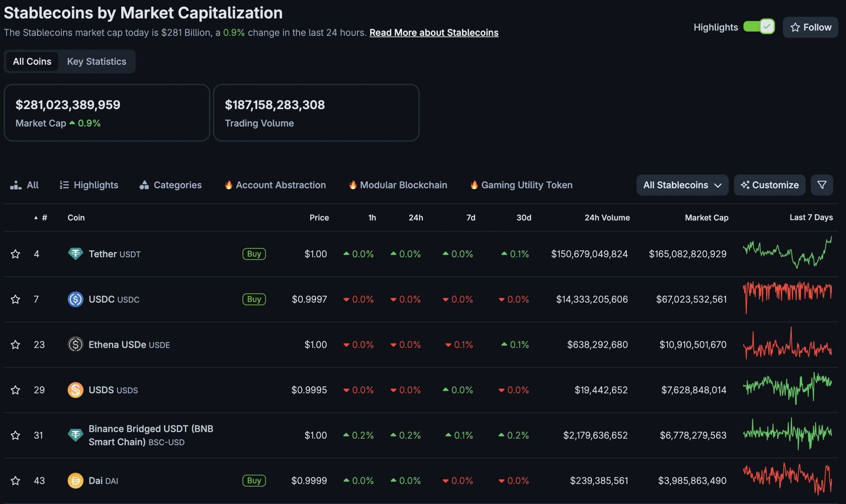This screenshot has width=846, height=504.
Task: Click USDS orange coin logo
Action: coord(75,390)
